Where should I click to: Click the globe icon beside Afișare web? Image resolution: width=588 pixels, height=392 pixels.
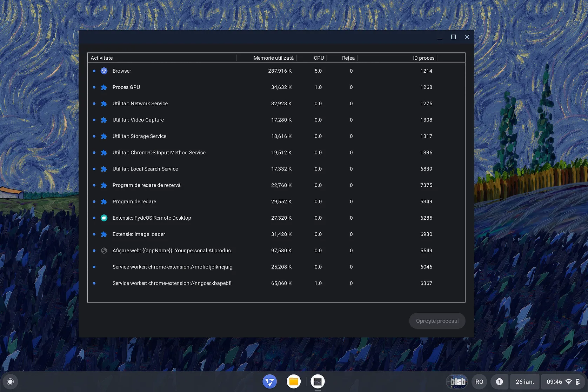click(104, 251)
